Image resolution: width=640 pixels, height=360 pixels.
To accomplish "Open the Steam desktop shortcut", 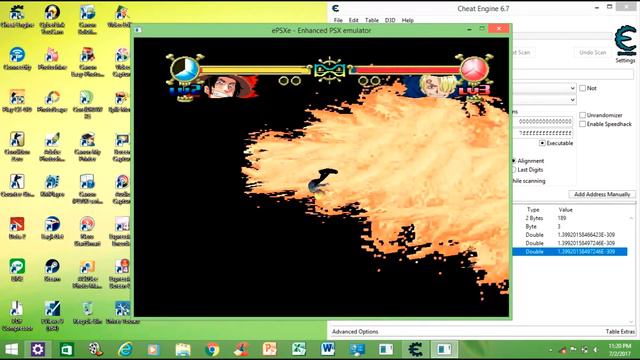I will pyautogui.click(x=52, y=270).
